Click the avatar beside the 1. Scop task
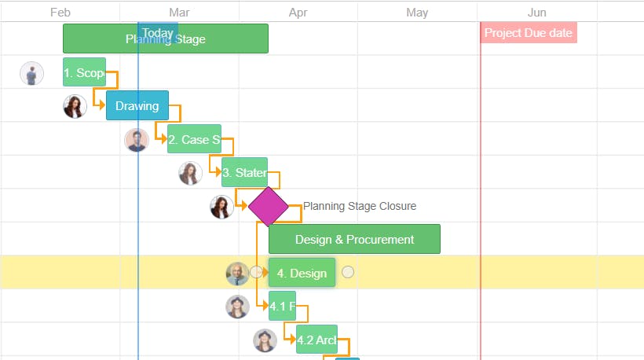This screenshot has height=360, width=644. (x=31, y=73)
